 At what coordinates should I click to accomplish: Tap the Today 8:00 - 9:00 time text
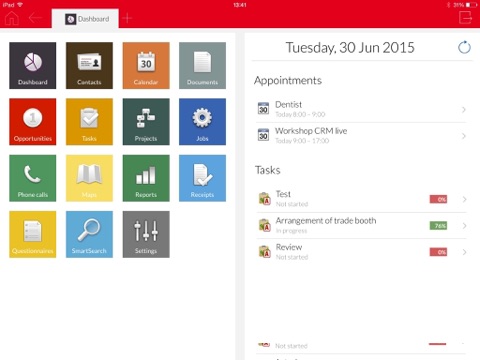click(x=300, y=114)
